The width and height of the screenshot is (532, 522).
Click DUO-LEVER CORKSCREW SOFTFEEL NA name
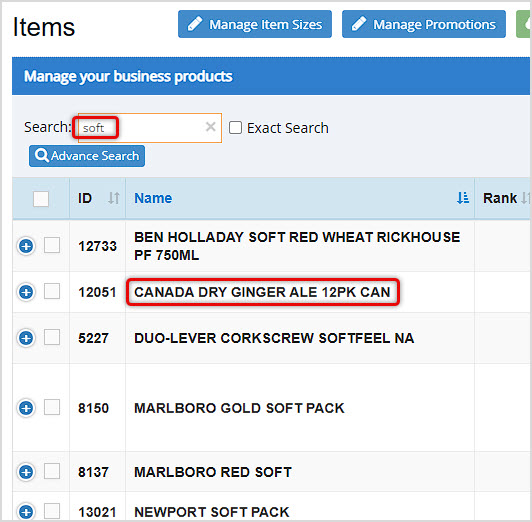pos(274,338)
